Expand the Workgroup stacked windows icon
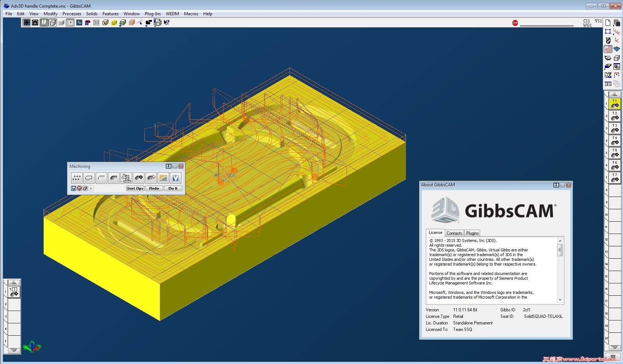The height and width of the screenshot is (364, 623). pyautogui.click(x=617, y=23)
